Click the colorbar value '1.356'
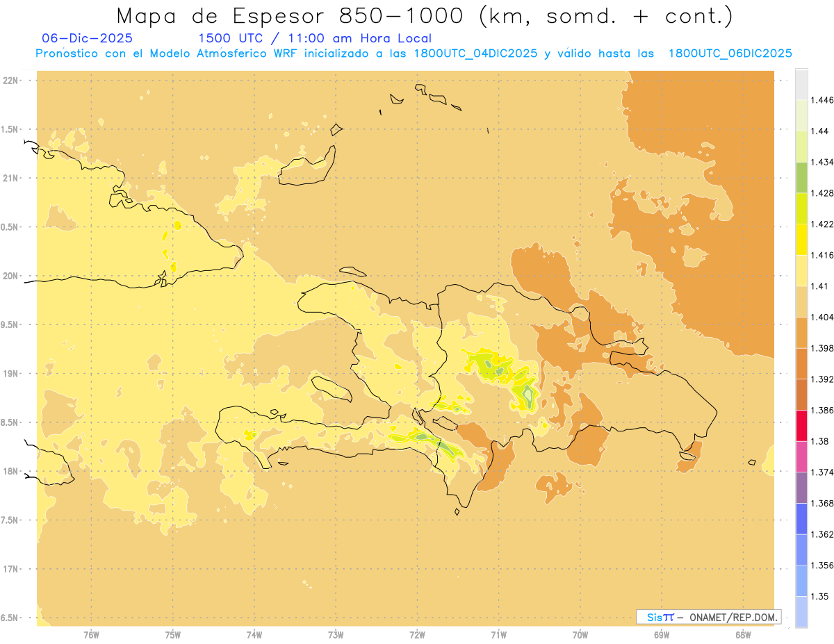The width and height of the screenshot is (834, 644). [x=822, y=565]
